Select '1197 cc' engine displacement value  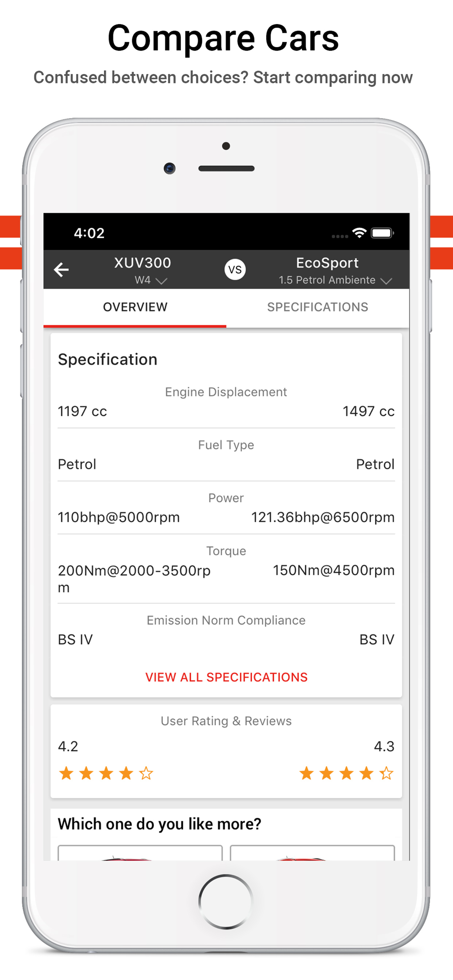pos(82,412)
